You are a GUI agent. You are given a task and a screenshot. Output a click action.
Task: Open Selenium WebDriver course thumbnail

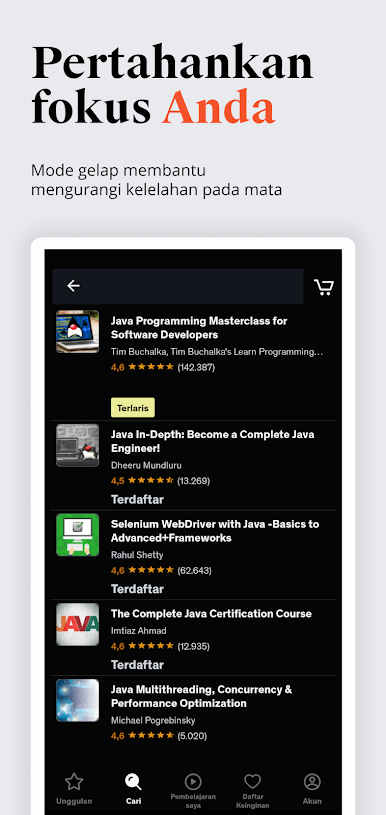click(77, 535)
